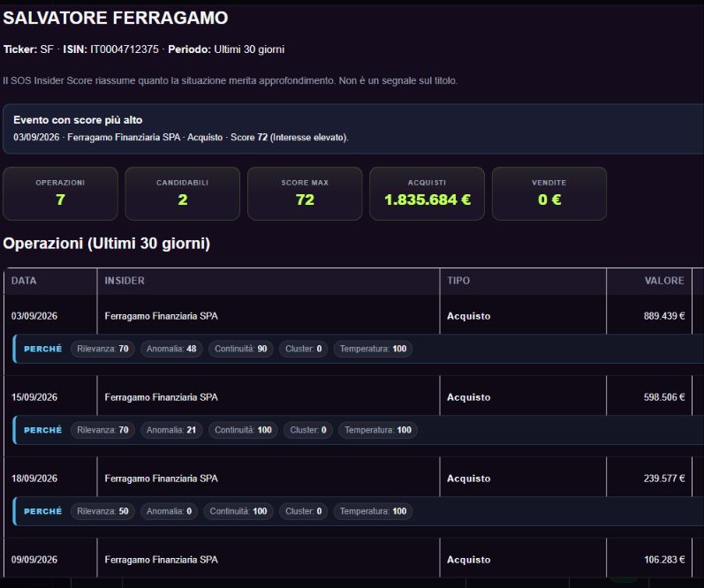Click the 106.283 € value cell
The width and height of the screenshot is (704, 588).
click(664, 560)
